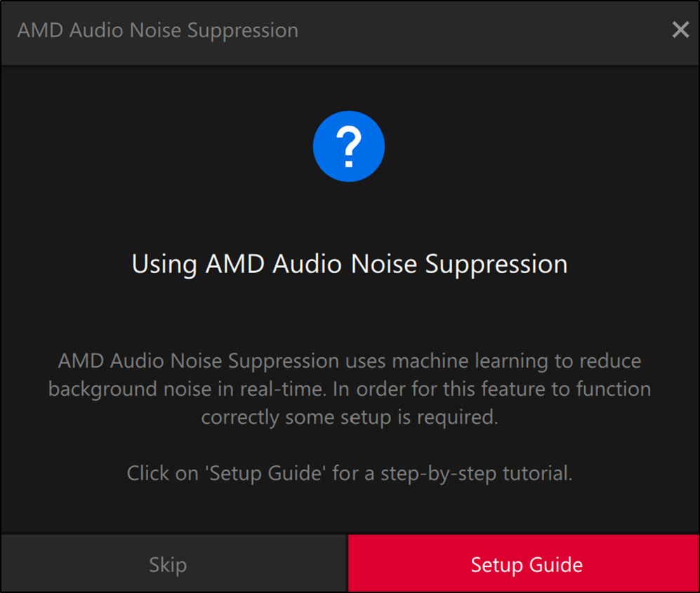Select the 'Using AMD Audio Noise Suppression' heading
Image resolution: width=700 pixels, height=593 pixels.
pyautogui.click(x=350, y=264)
